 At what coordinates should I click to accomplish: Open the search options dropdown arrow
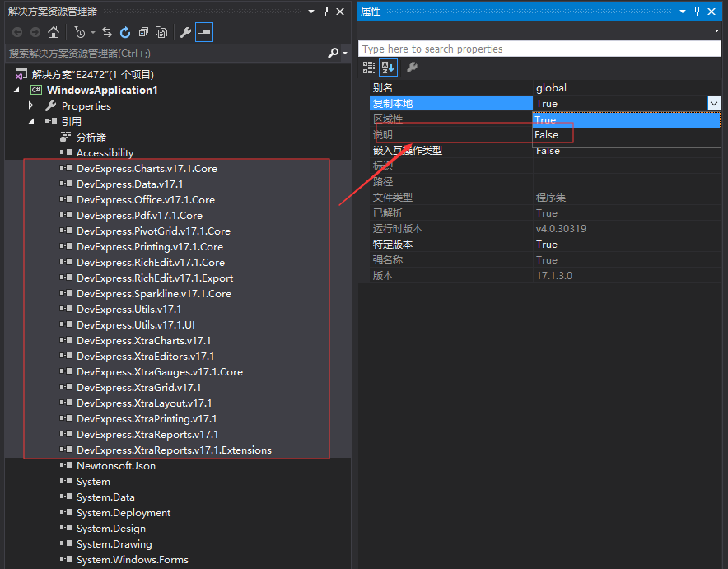(x=345, y=54)
